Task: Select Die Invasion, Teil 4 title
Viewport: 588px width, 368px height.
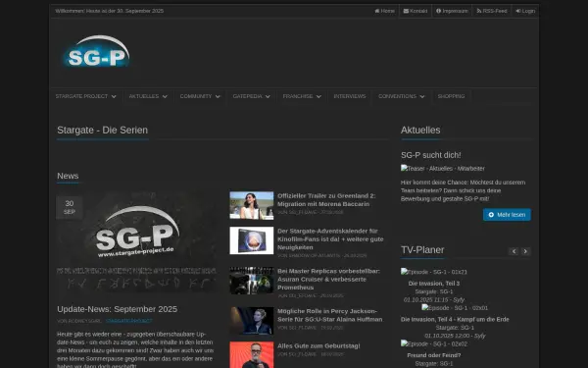Action: 455,320
